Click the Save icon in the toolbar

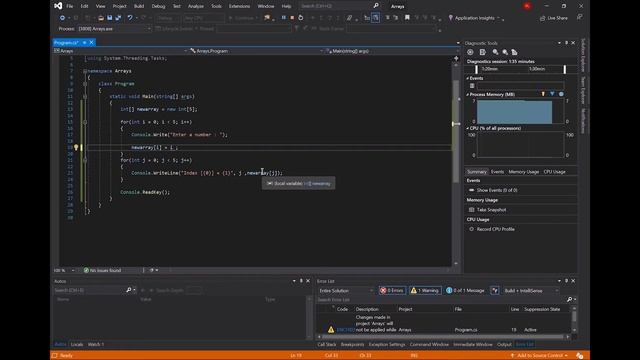coord(109,18)
